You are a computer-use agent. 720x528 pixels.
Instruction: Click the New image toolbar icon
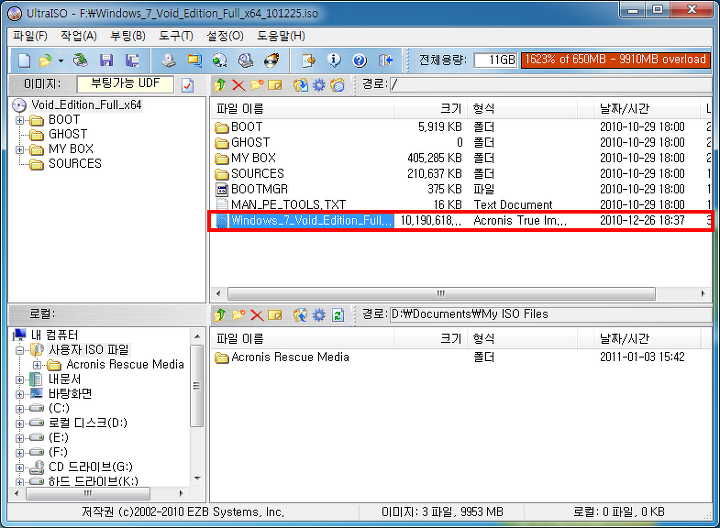tap(24, 60)
